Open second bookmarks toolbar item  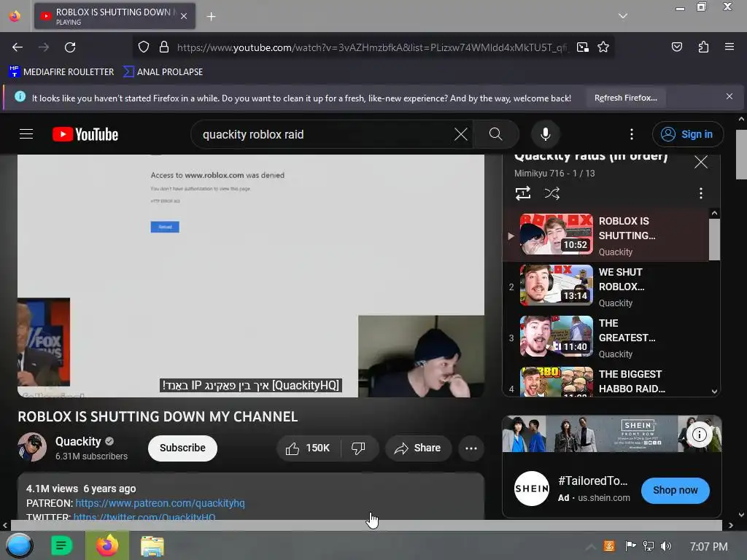(x=163, y=72)
